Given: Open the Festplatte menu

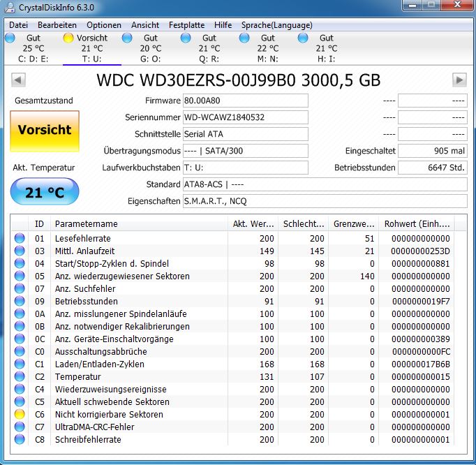Looking at the screenshot, I should click(x=186, y=25).
